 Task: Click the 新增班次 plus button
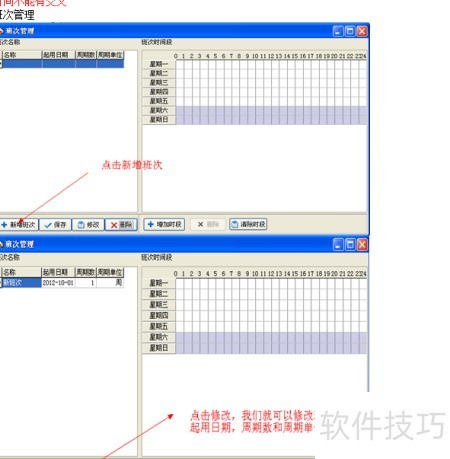19,225
